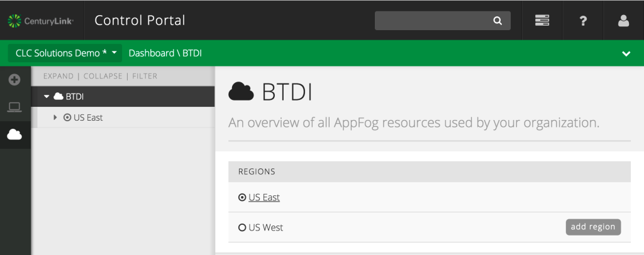Select US East radio icon in Regions list

(242, 197)
